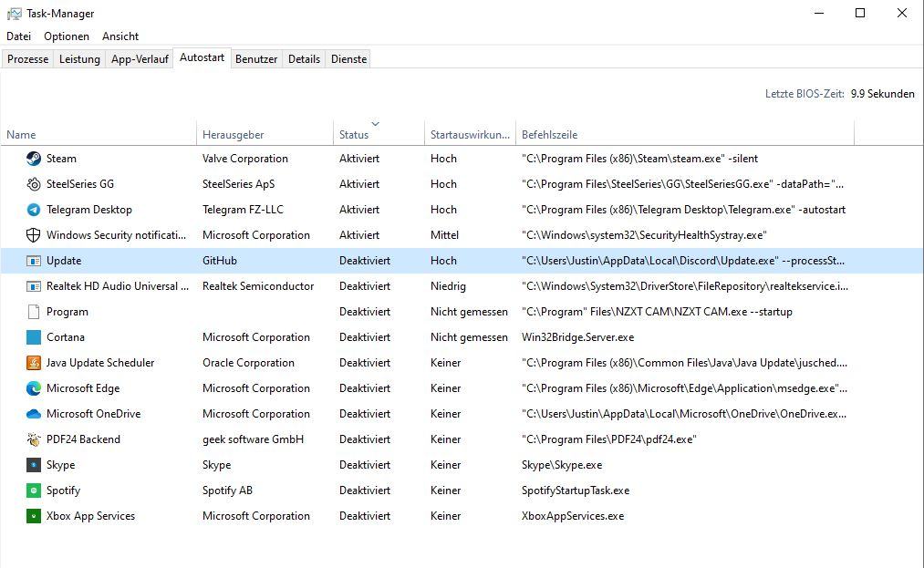Select the SteelSeries GG row name
The height and width of the screenshot is (568, 924).
(80, 184)
